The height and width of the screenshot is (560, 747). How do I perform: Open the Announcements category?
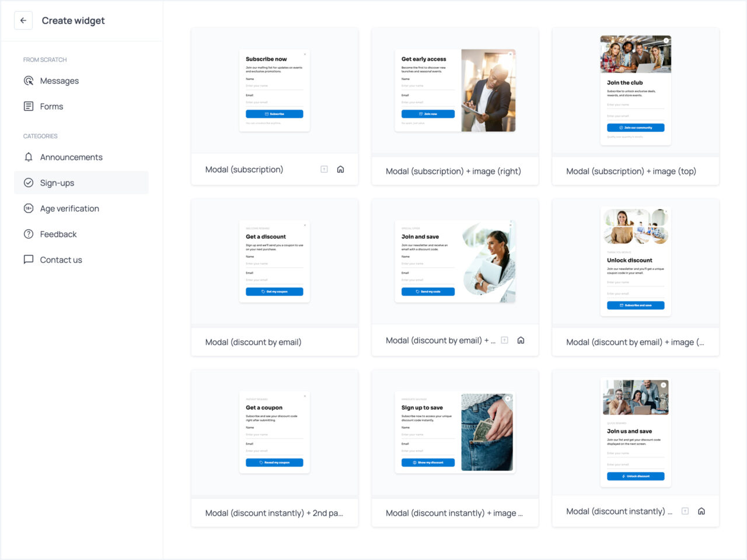click(71, 157)
